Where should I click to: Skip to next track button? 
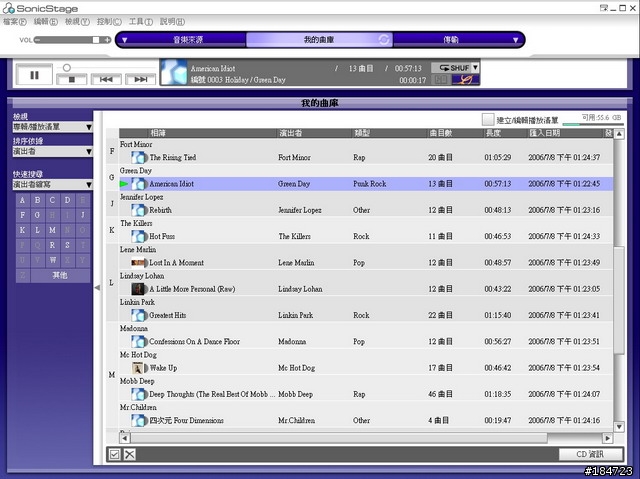(140, 79)
